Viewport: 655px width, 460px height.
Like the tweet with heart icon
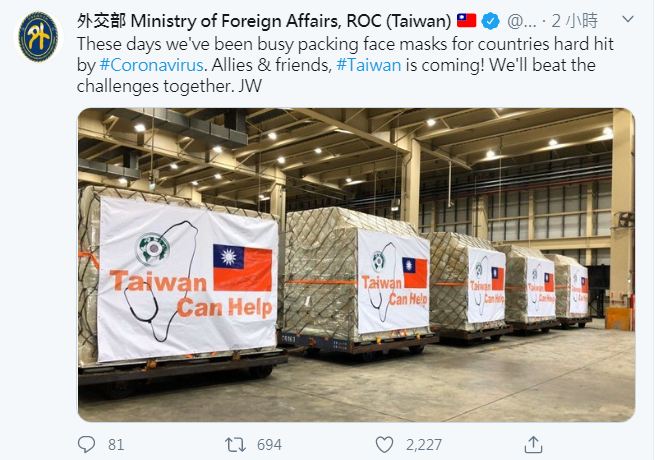384,445
